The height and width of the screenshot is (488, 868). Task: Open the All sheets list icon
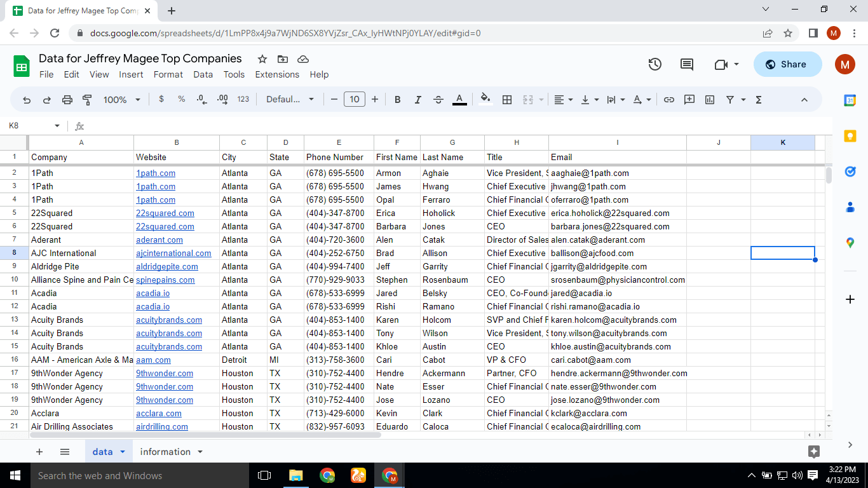pyautogui.click(x=65, y=452)
